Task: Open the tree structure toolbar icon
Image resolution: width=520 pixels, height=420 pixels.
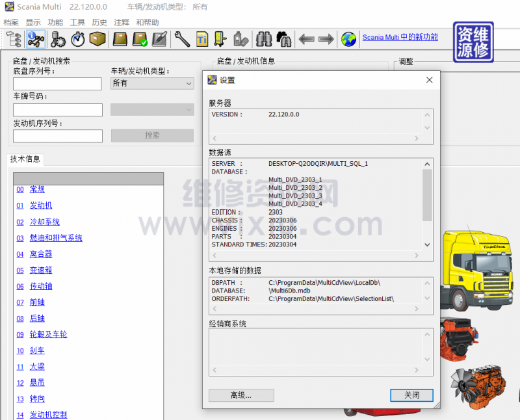Action: coord(14,39)
